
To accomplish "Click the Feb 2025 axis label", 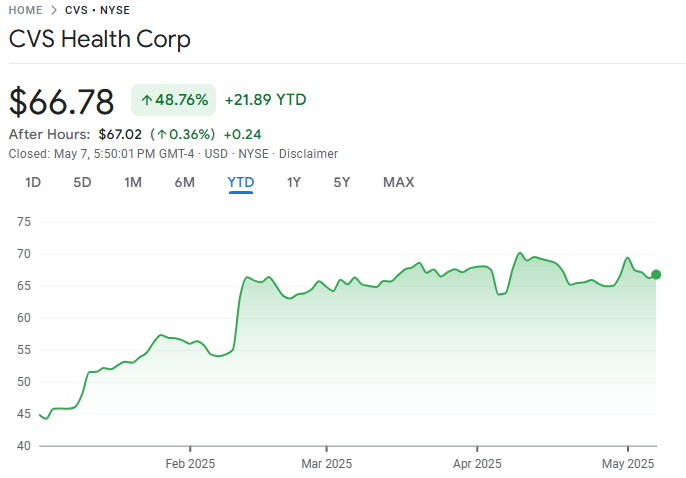I will point(190,464).
